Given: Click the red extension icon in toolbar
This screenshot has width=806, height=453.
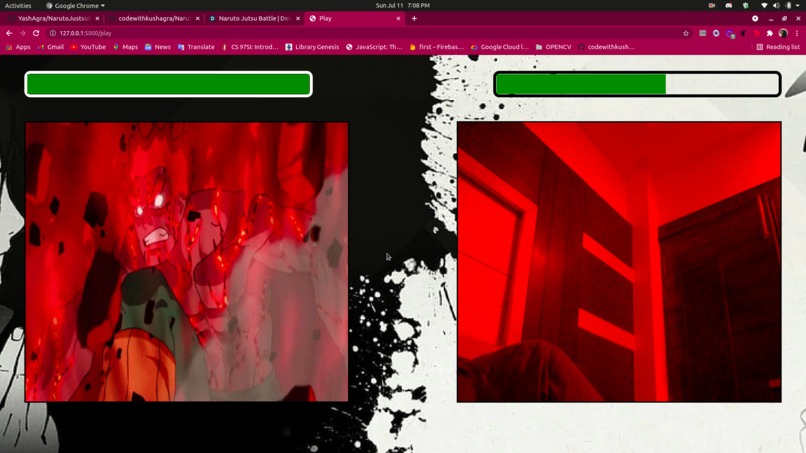Looking at the screenshot, I should click(x=757, y=33).
